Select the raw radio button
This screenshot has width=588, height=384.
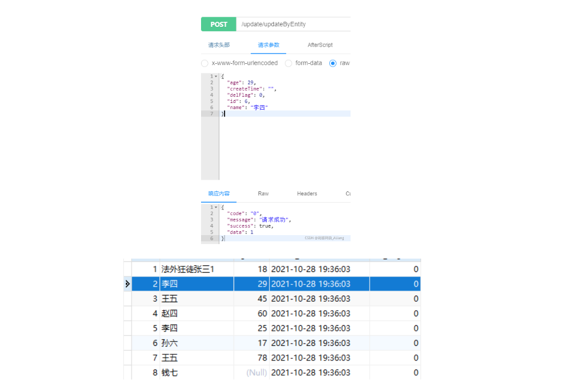click(x=333, y=63)
